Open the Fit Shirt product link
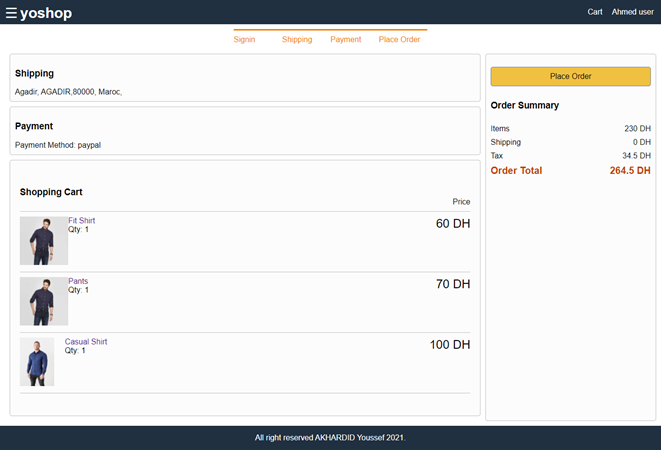This screenshot has width=661, height=450. 81,220
